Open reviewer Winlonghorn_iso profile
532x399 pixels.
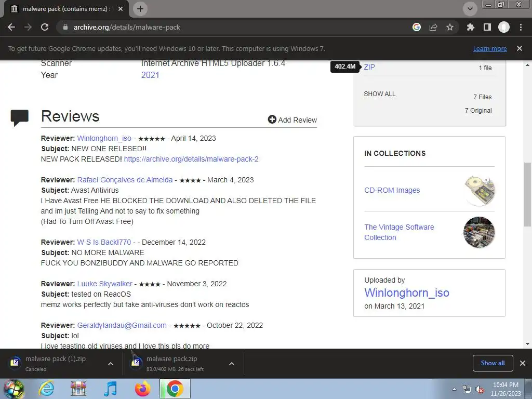pos(104,138)
